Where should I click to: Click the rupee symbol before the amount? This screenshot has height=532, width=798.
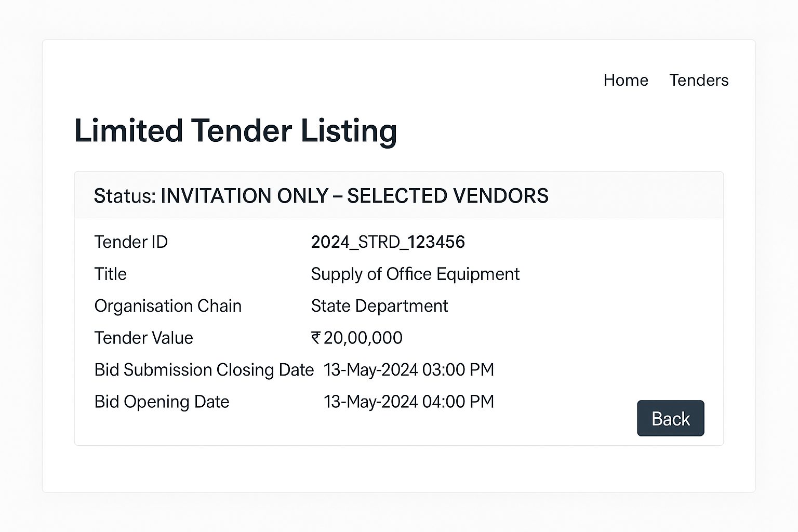tap(315, 338)
